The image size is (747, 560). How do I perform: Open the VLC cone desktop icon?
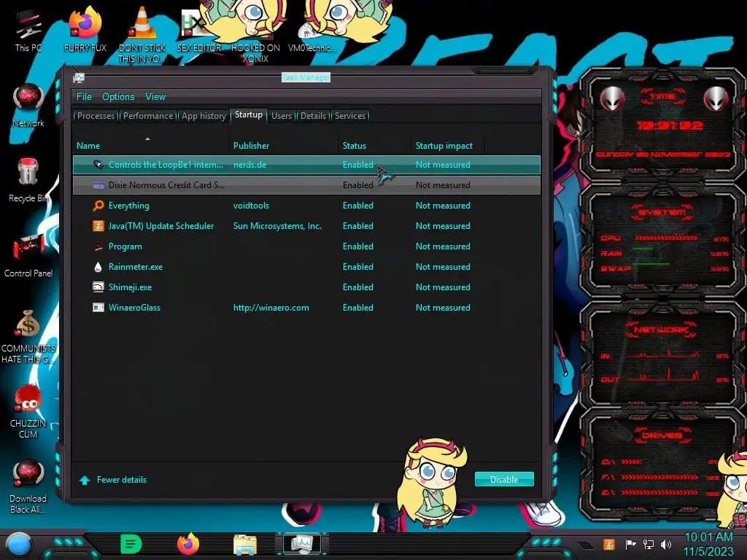pyautogui.click(x=142, y=34)
